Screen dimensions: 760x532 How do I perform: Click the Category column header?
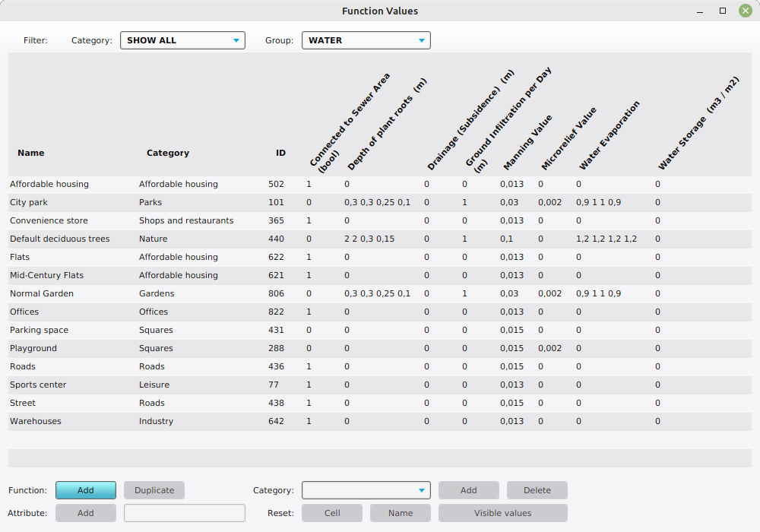[x=168, y=153]
